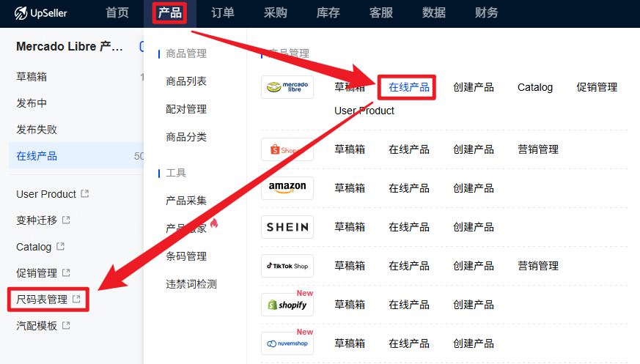The width and height of the screenshot is (640, 364).
Task: Open the 产品 top menu
Action: [169, 12]
